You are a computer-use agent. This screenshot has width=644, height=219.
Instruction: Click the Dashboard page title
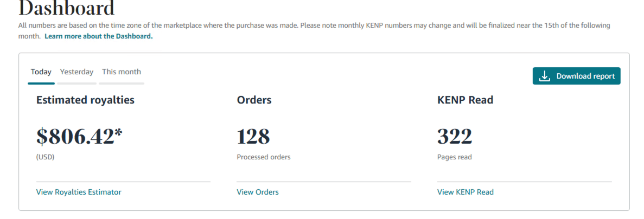[67, 8]
